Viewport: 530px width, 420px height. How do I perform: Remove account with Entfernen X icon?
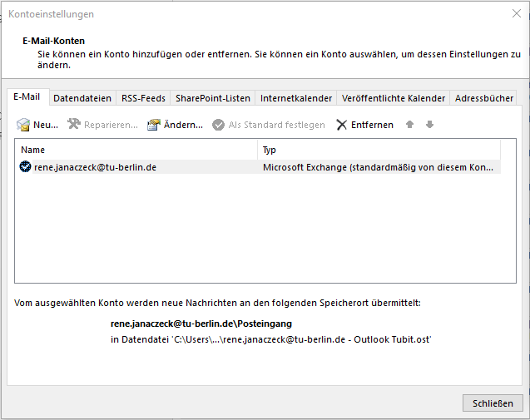(341, 125)
